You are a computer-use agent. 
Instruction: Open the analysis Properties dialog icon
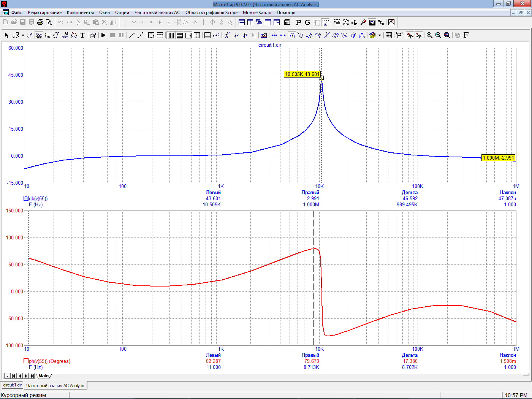pyautogui.click(x=93, y=35)
